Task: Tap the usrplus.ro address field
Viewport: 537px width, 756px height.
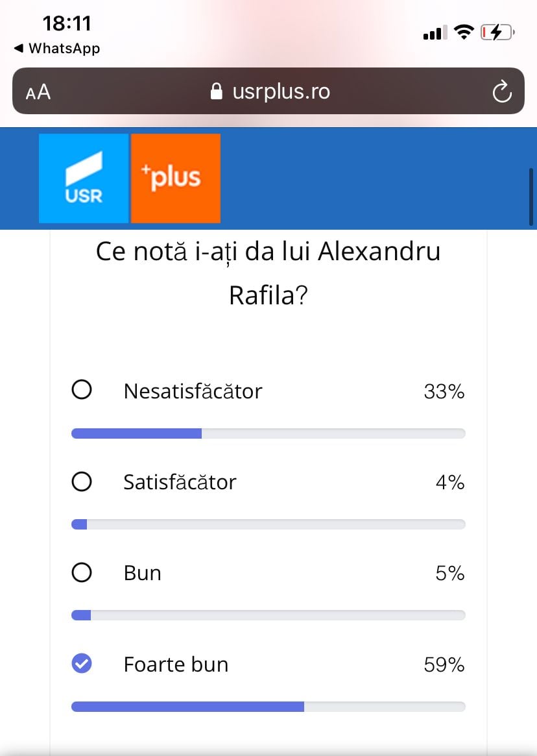Action: 281,92
